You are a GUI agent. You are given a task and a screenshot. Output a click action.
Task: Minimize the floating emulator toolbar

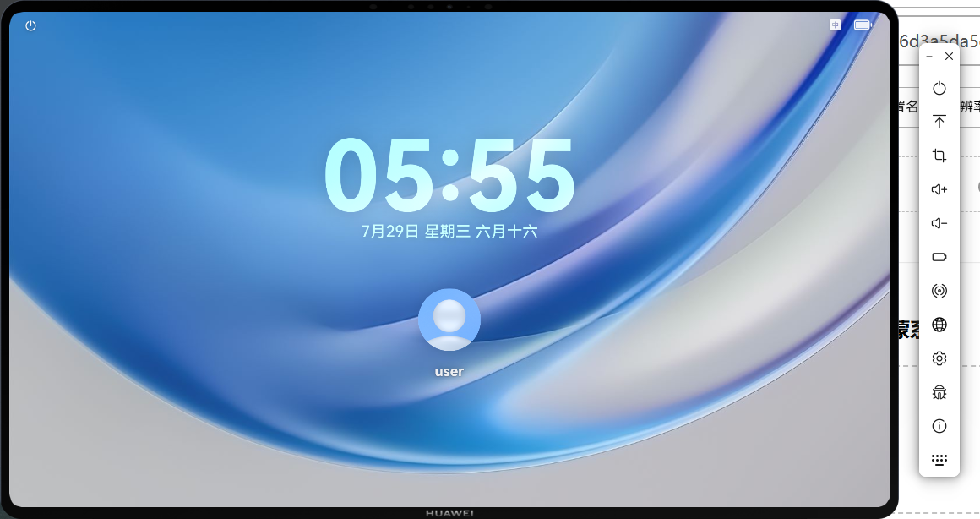pos(930,57)
